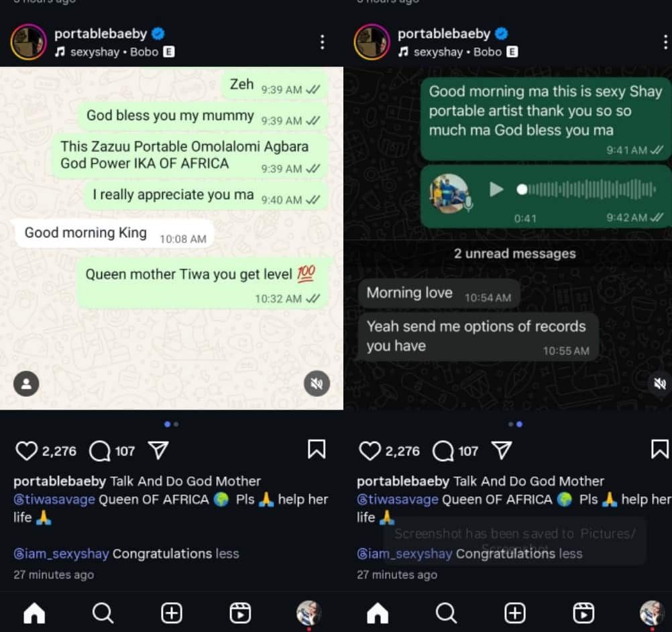The width and height of the screenshot is (672, 632).
Task: Seek the voice note waveform slider
Action: point(586,189)
